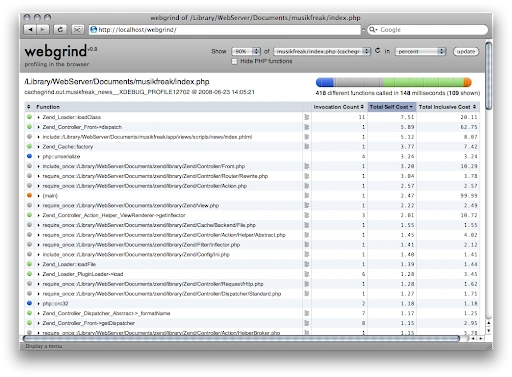Click the browser forward arrow button
512x377 pixels.
43,30
